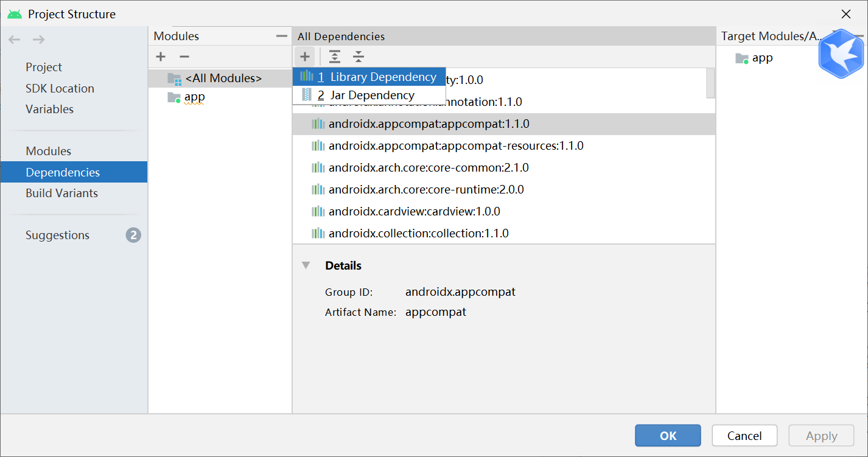Open the Variables section
The height and width of the screenshot is (457, 868).
click(49, 109)
